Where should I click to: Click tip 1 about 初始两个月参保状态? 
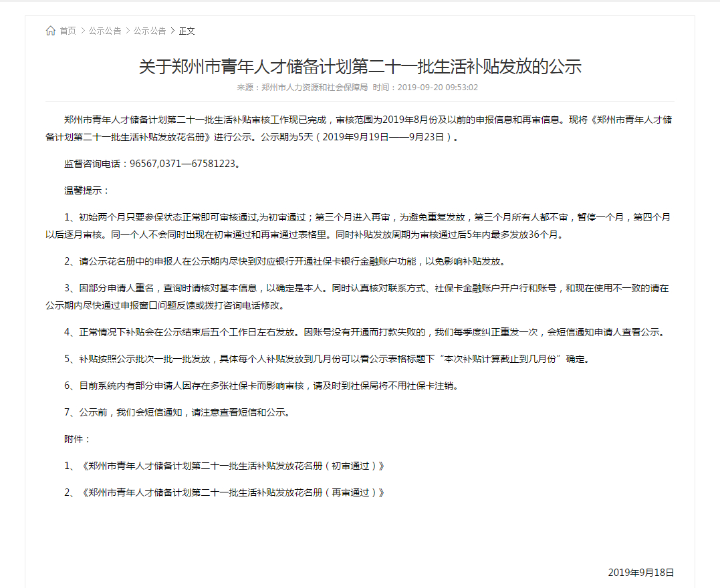(358, 226)
